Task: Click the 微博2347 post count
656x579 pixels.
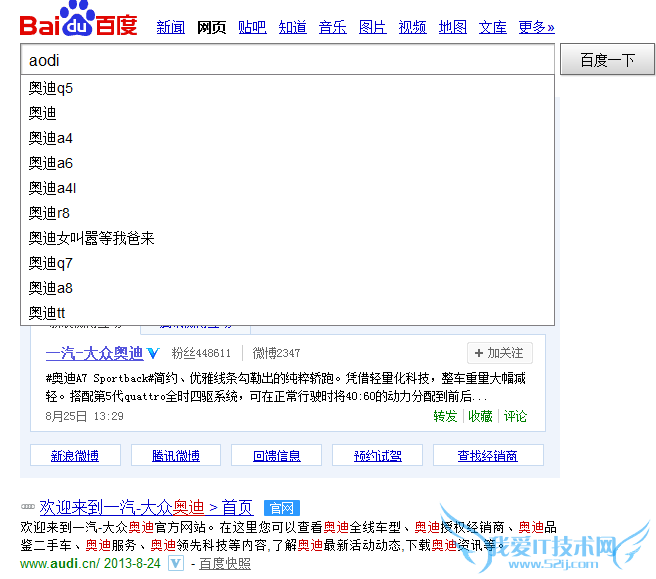Action: tap(276, 353)
